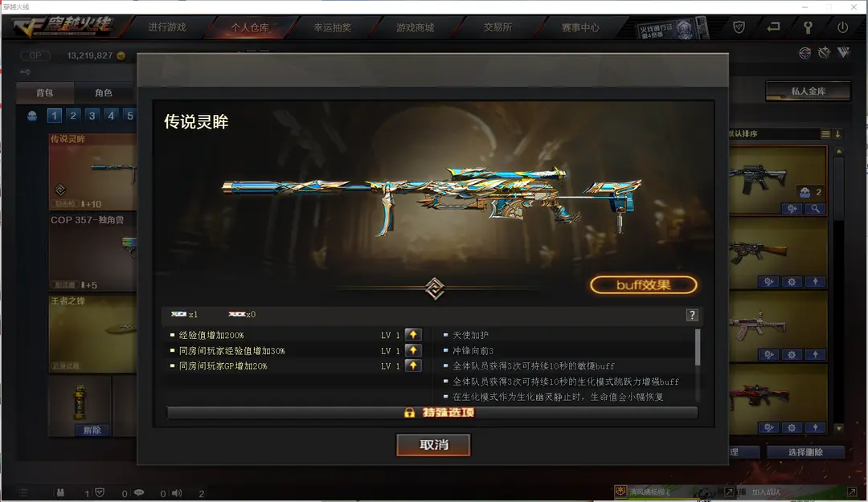868x502 pixels.
Task: Toggle the sound speaker icon in status bar
Action: (x=177, y=492)
